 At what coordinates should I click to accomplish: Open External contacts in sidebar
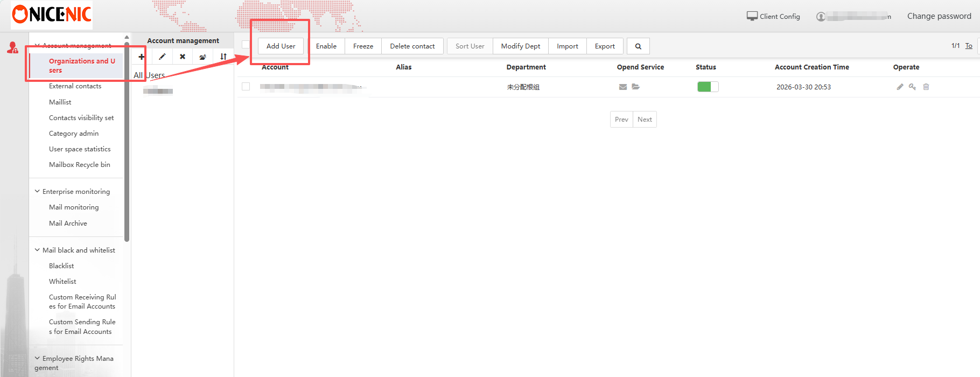pyautogui.click(x=75, y=86)
